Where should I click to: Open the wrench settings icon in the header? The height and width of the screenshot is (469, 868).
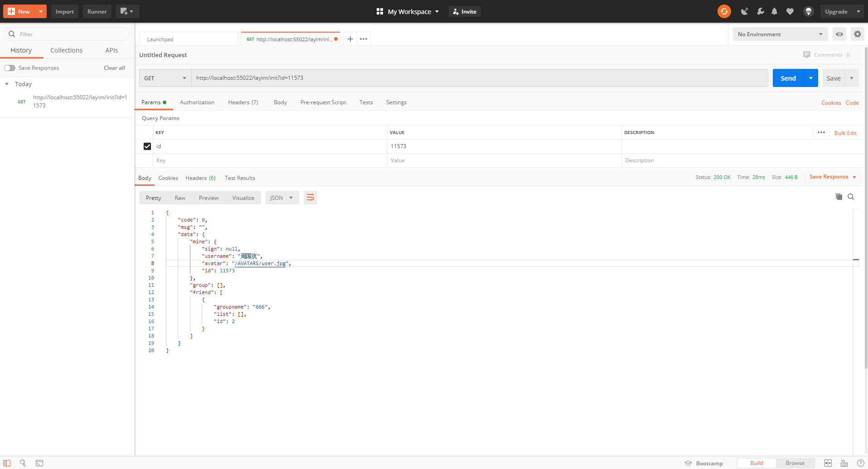coord(760,11)
